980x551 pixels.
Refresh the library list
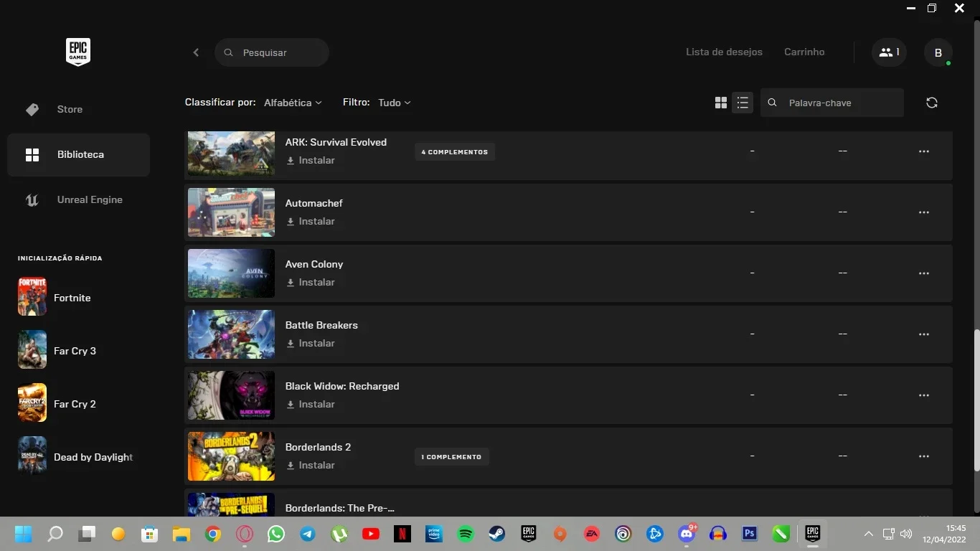[x=932, y=103]
